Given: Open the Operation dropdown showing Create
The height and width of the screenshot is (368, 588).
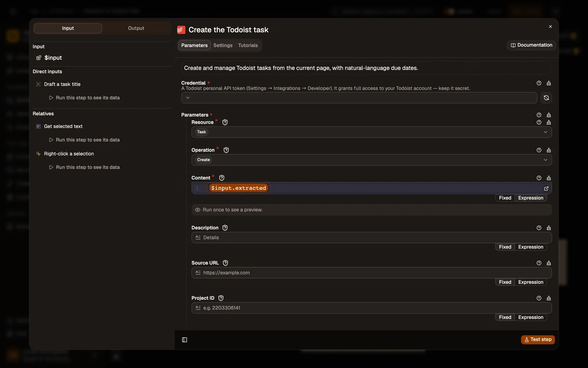Looking at the screenshot, I should coord(372,160).
